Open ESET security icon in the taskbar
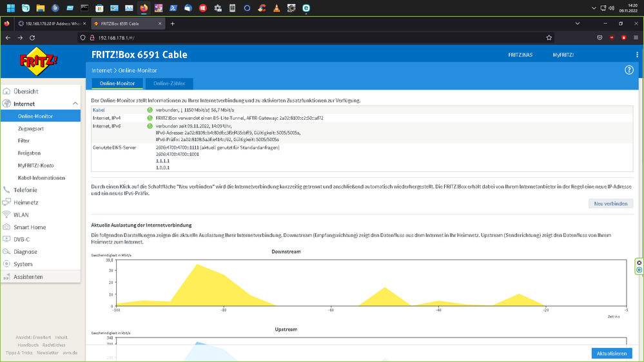 (x=306, y=8)
